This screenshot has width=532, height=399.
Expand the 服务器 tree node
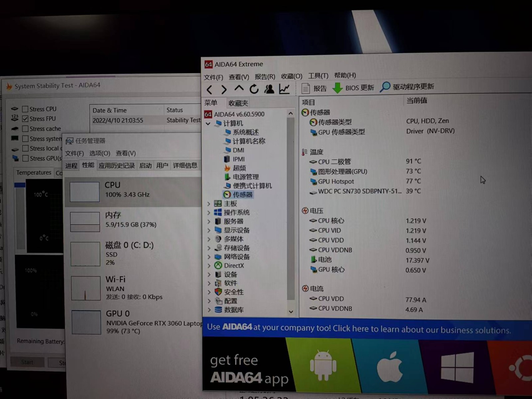(x=209, y=221)
